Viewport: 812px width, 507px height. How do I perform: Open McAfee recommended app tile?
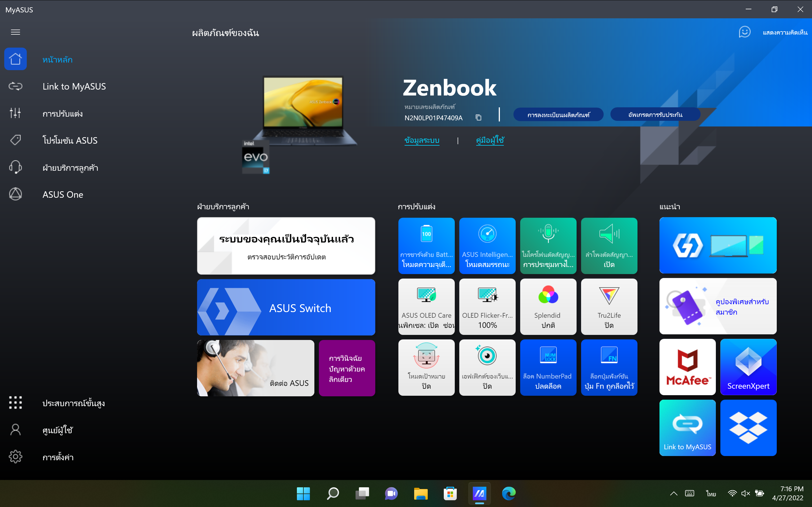pos(687,367)
